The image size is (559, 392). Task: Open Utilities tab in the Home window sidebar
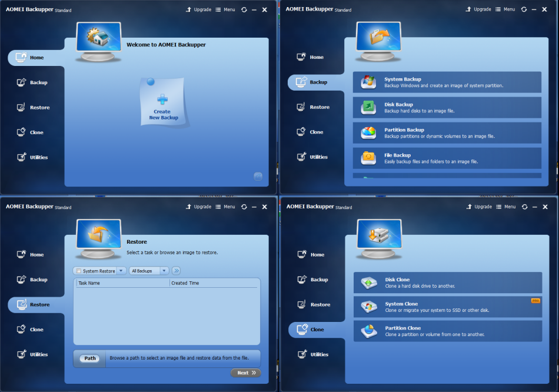pyautogui.click(x=32, y=157)
